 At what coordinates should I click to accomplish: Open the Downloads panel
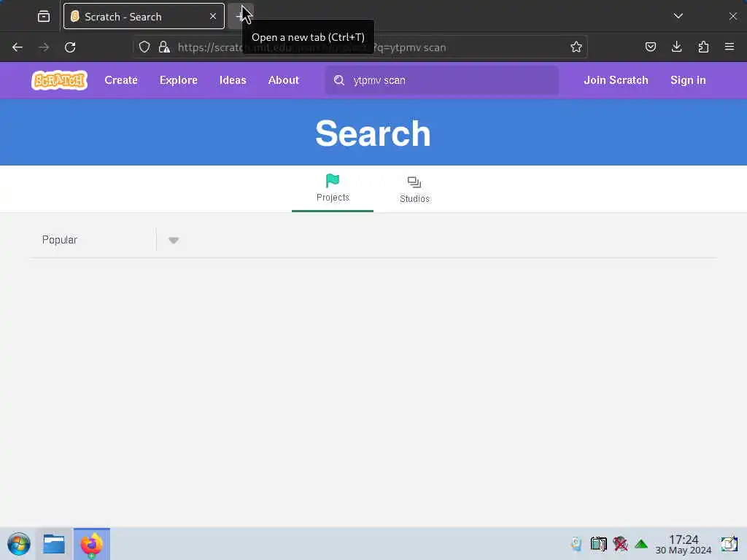click(676, 47)
